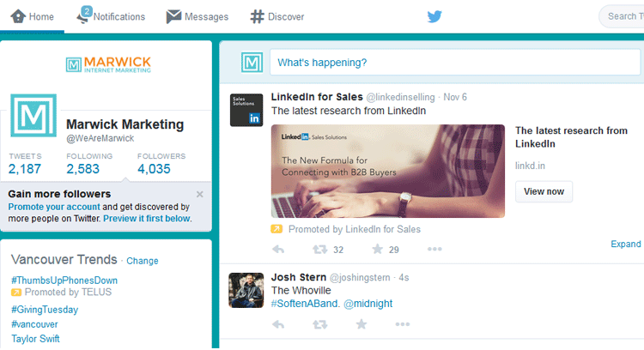Click the Nov 6 tweet timestamp
Viewport: 644px width, 350px height.
coord(455,97)
